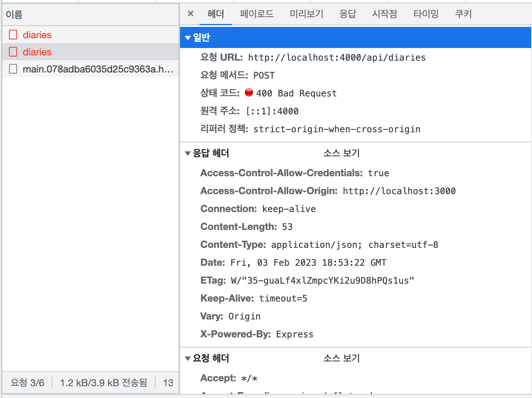Check the main.078adba request checkbox
Viewport: 532px width, 398px height.
pos(13,69)
